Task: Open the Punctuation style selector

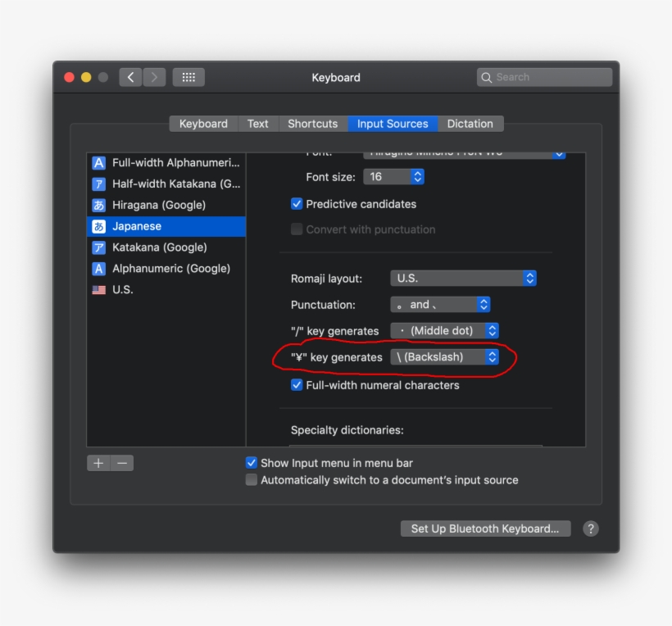Action: pyautogui.click(x=441, y=304)
